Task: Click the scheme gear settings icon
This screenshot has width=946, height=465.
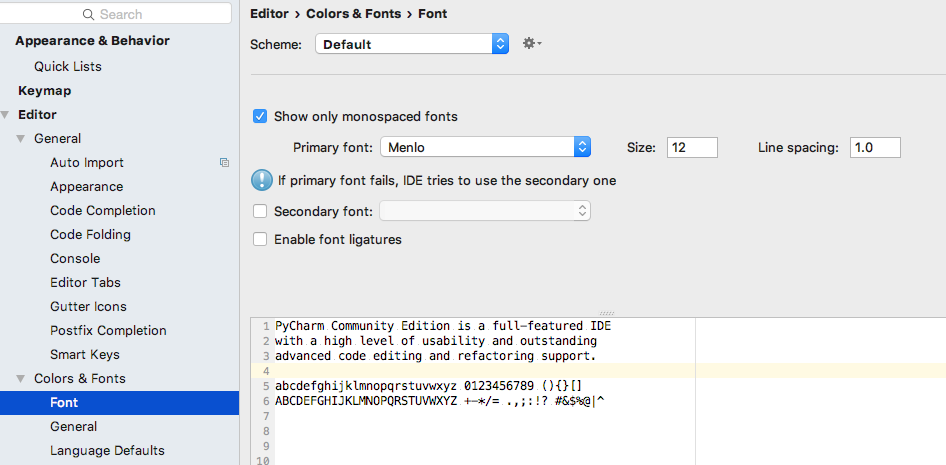Action: click(530, 44)
